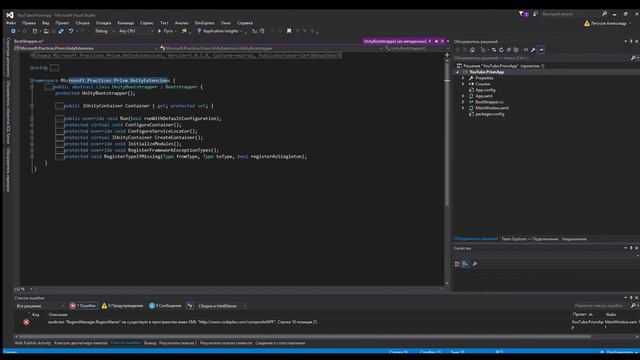
Task: Click the bookmark toolbar icon
Action: (289, 31)
